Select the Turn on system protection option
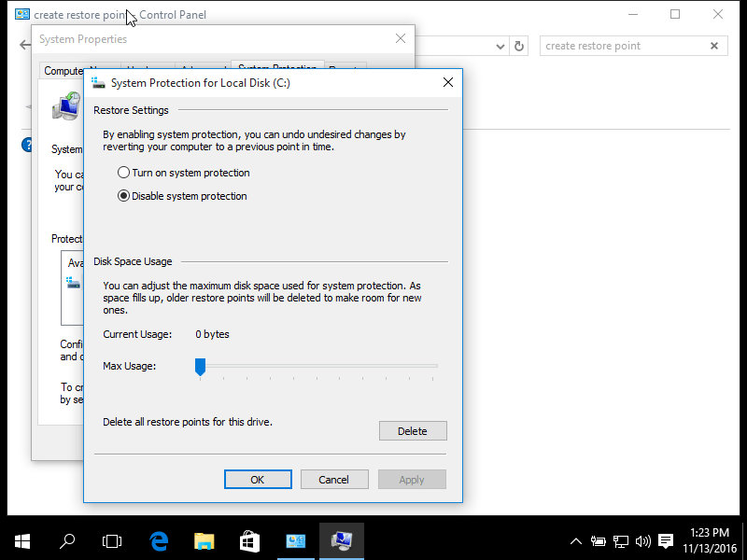 (122, 172)
